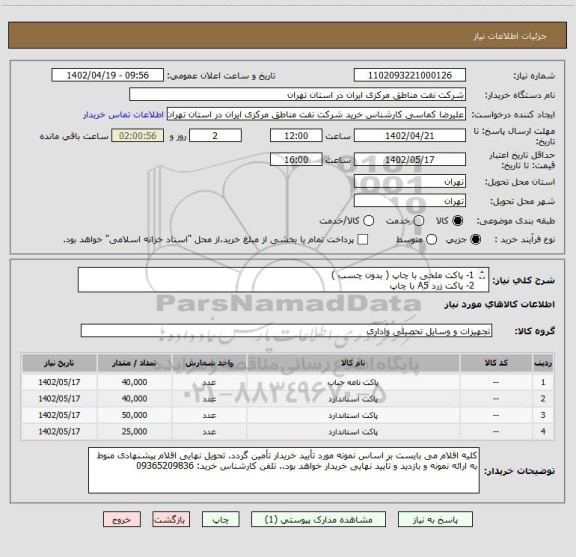Click the خروج exit button
The width and height of the screenshot is (576, 557).
point(122,520)
